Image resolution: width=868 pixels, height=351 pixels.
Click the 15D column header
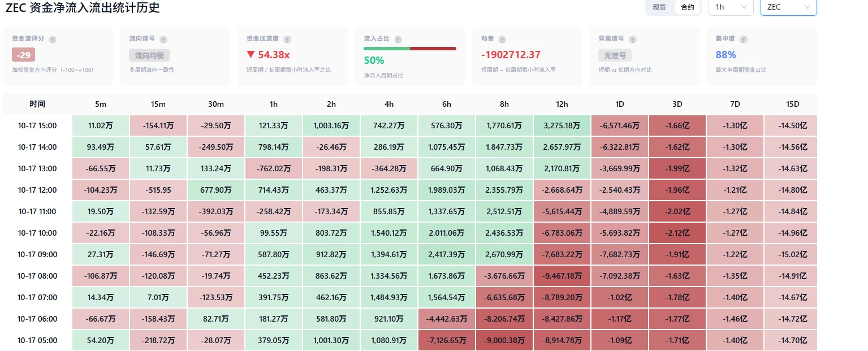coord(793,104)
